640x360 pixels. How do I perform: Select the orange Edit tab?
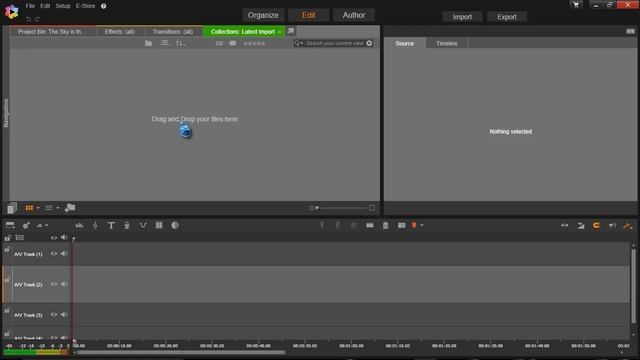click(309, 15)
